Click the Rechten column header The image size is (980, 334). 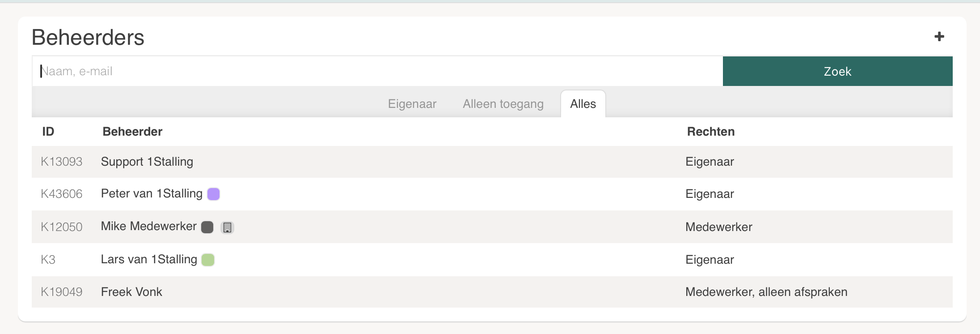coord(710,132)
